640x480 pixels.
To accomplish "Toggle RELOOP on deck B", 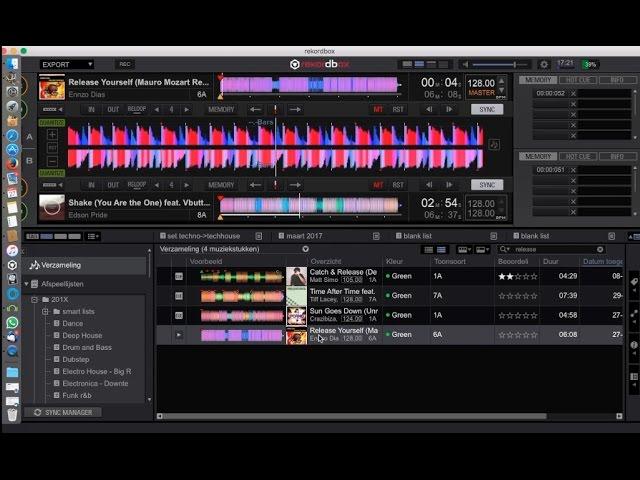I will click(x=137, y=185).
